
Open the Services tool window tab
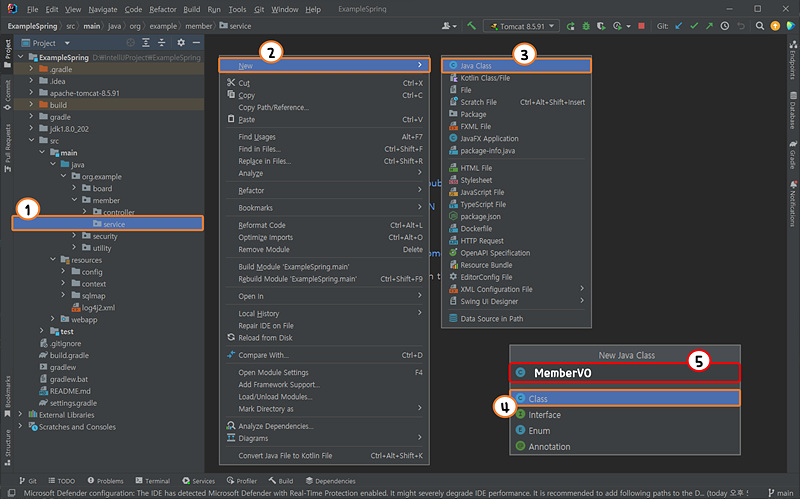198,481
